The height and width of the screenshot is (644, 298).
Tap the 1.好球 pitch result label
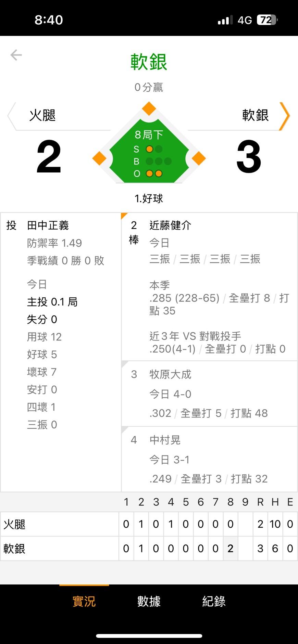pyautogui.click(x=149, y=198)
